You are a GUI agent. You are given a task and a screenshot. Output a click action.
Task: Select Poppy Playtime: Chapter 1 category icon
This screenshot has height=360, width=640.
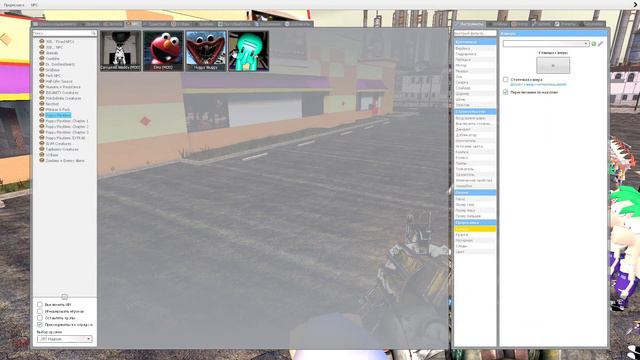pos(42,121)
